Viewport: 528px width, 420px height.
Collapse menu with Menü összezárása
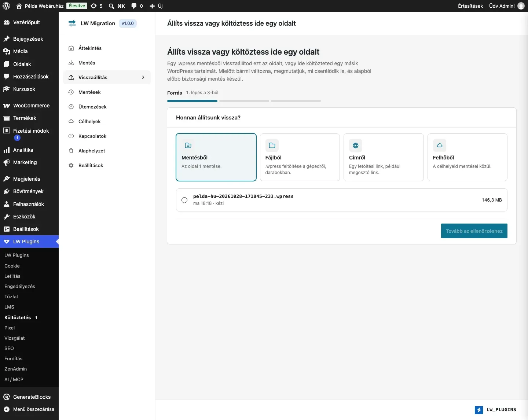pos(29,409)
